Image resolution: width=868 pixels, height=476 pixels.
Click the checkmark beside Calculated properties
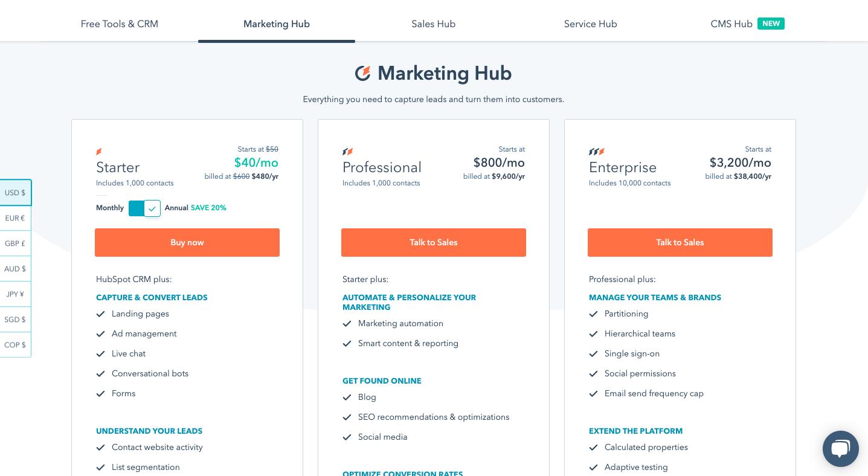[x=594, y=448]
